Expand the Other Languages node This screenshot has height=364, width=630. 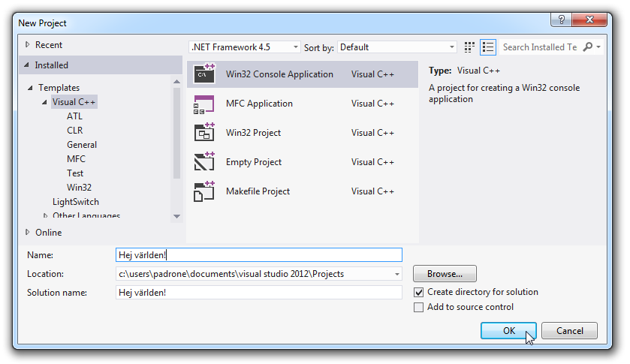tap(45, 215)
